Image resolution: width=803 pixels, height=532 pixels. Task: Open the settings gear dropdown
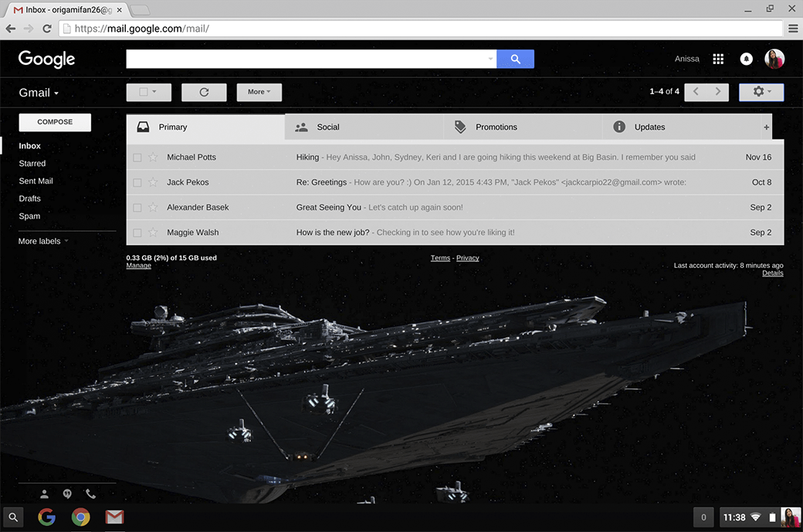pyautogui.click(x=761, y=92)
